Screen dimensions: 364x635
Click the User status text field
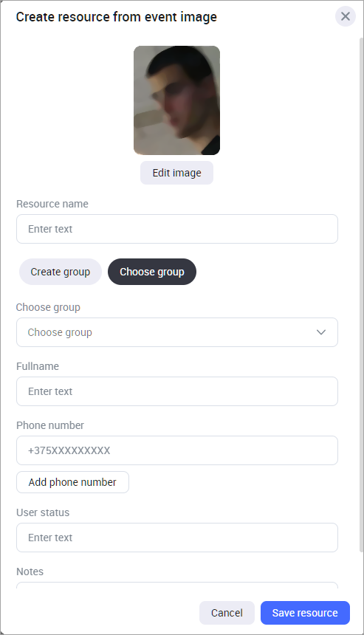(177, 538)
